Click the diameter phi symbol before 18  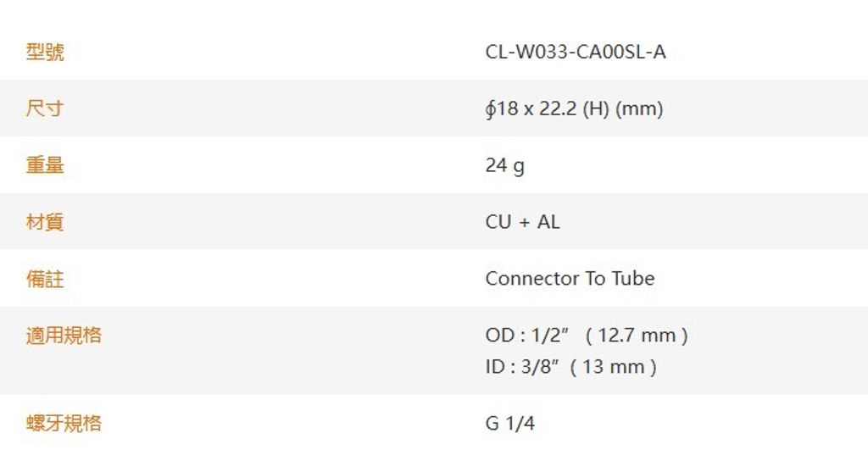tap(490, 109)
